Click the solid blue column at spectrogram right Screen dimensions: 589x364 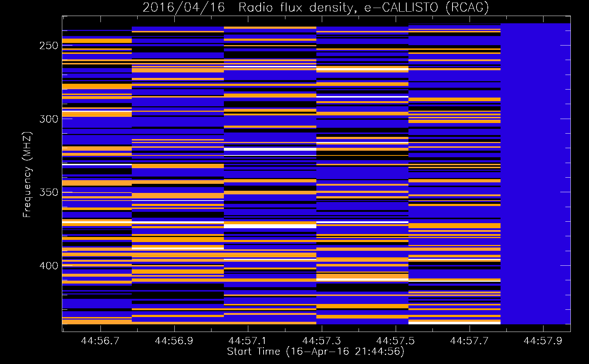tap(535, 174)
